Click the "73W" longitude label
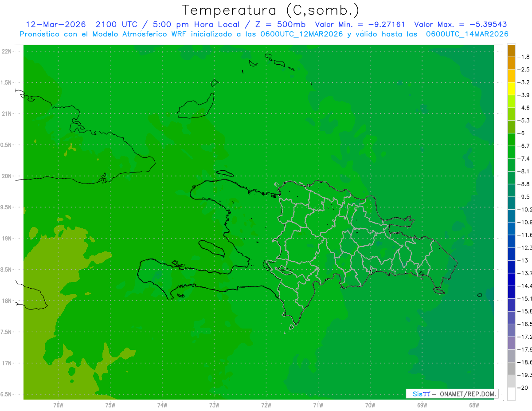 coord(214,406)
